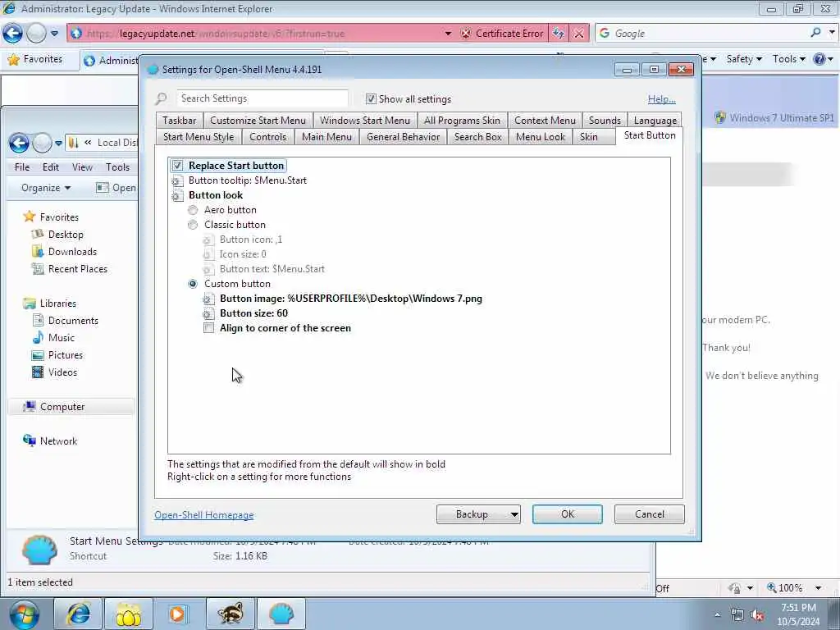840x630 pixels.
Task: Open the Backup button dropdown arrow
Action: tap(514, 514)
